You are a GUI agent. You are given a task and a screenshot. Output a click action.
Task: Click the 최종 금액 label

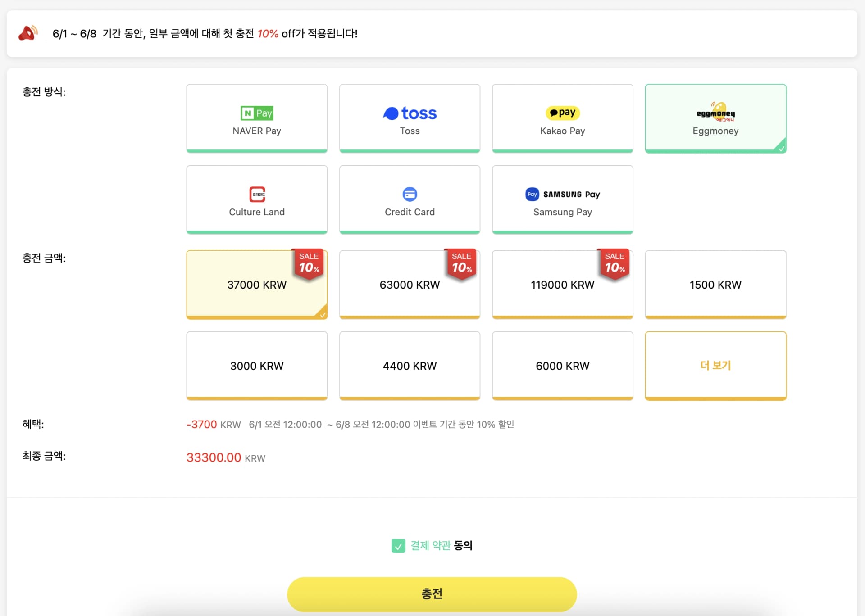(x=44, y=456)
